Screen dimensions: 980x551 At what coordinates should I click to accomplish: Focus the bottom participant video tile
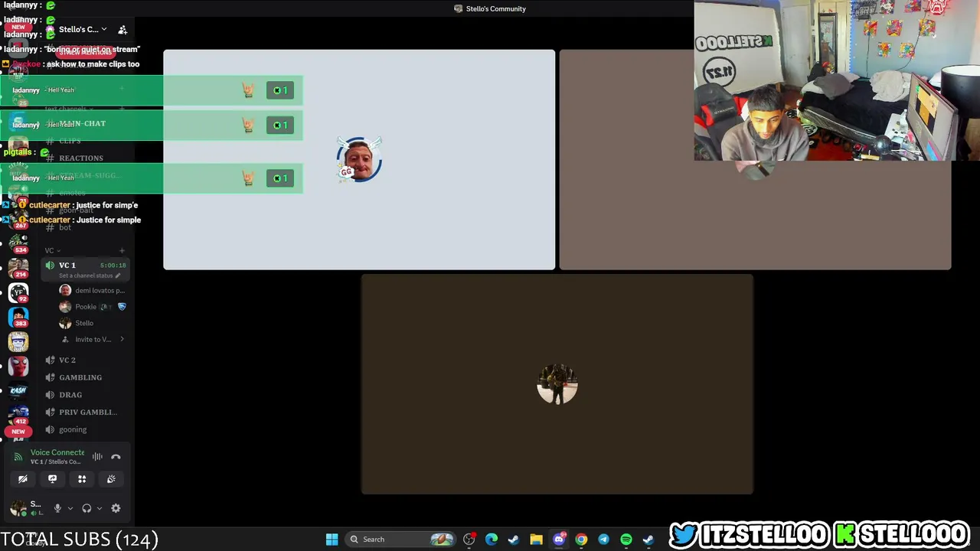(x=557, y=384)
